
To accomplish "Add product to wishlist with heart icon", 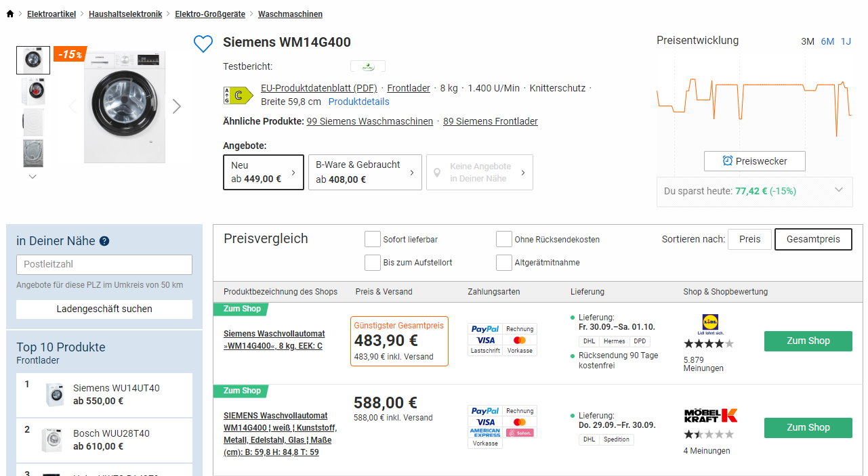I will pyautogui.click(x=203, y=44).
